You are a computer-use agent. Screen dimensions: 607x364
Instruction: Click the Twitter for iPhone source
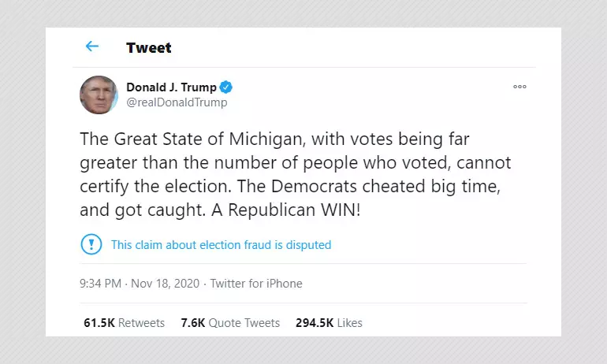pos(256,284)
